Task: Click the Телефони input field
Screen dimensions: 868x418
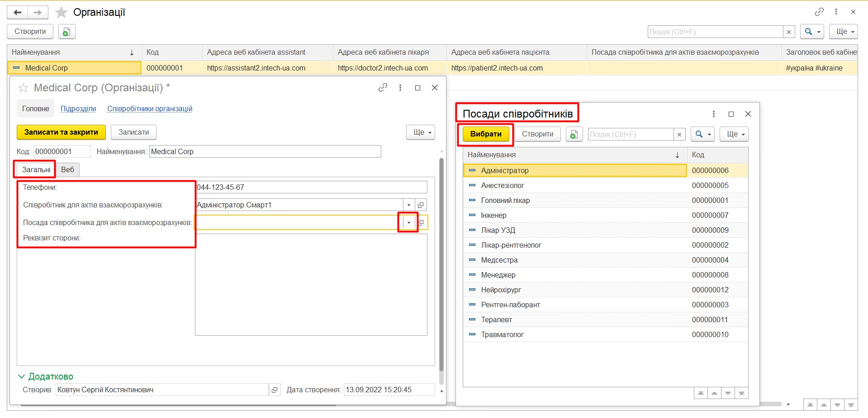Action: tap(311, 187)
